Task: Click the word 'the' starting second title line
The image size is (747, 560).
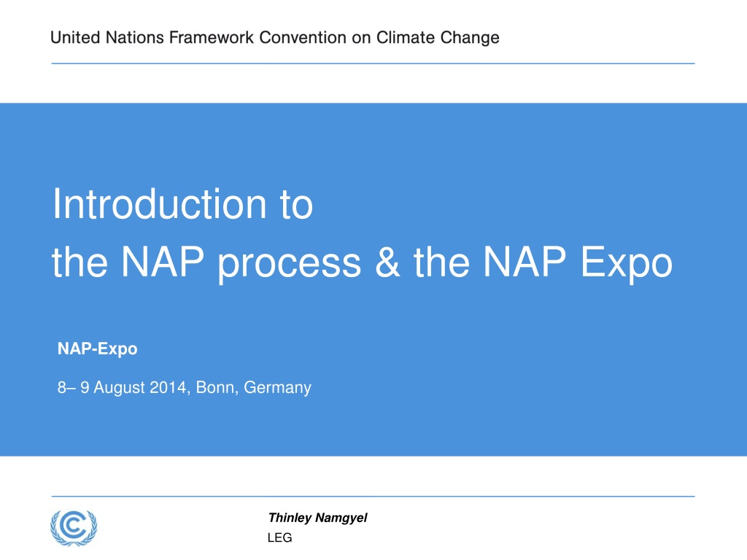Action: tap(80, 262)
